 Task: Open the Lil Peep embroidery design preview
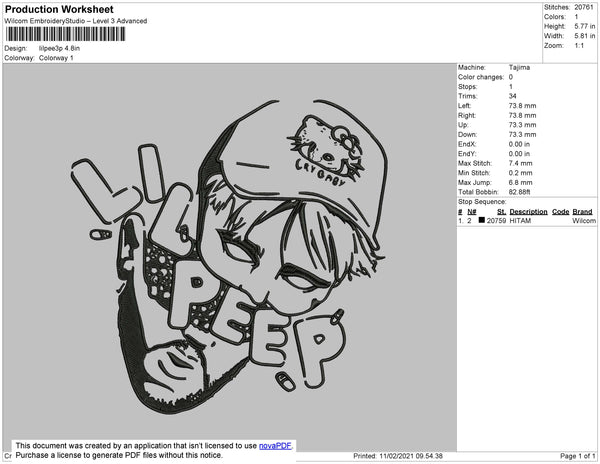pyautogui.click(x=230, y=257)
